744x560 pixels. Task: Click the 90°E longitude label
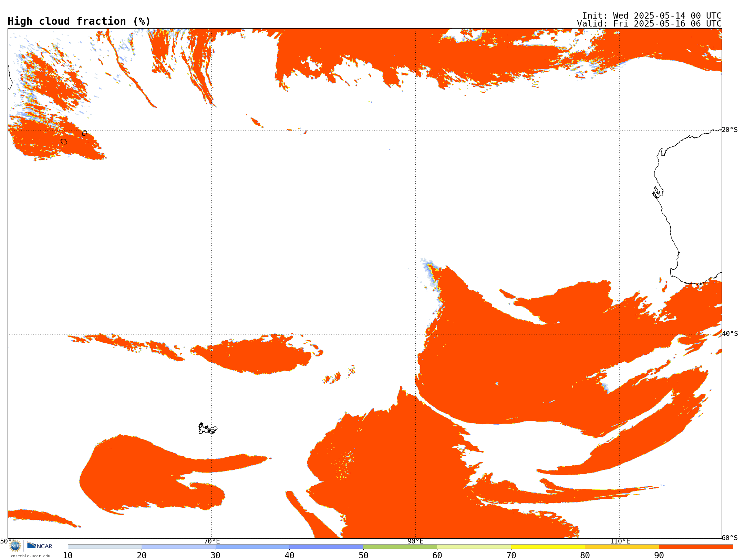pos(415,541)
